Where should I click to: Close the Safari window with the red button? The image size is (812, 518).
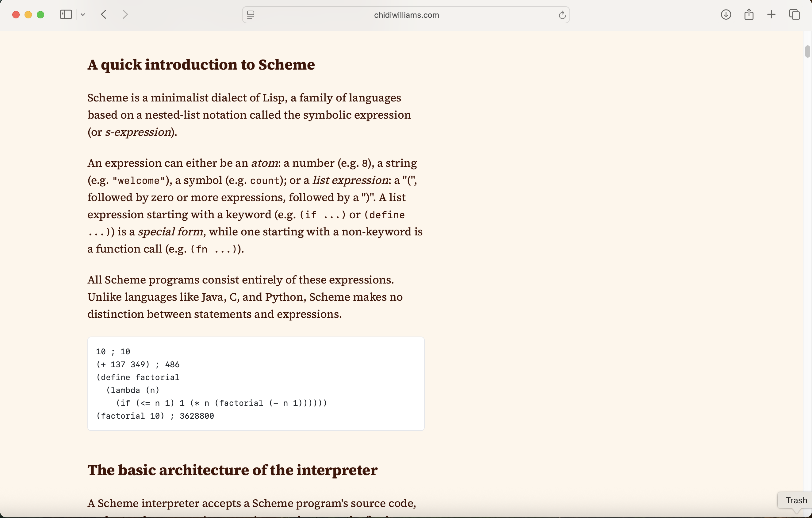click(x=16, y=14)
